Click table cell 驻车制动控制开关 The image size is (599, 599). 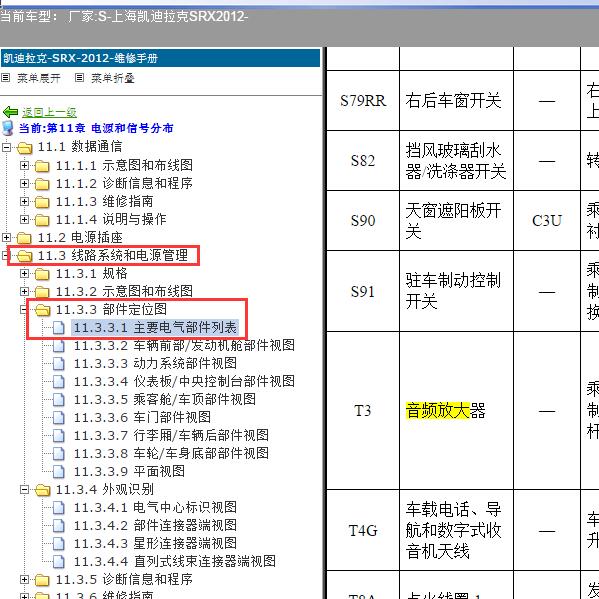(456, 291)
